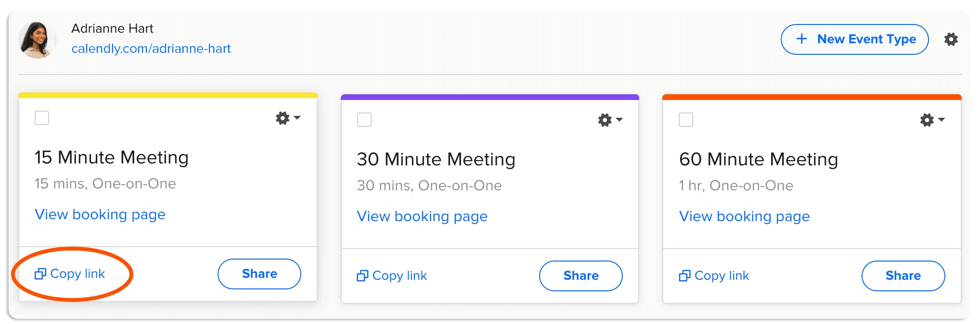Expand dropdown arrow on 15 Minute Meeting settings
Image resolution: width=980 pixels, height=324 pixels.
coord(297,118)
